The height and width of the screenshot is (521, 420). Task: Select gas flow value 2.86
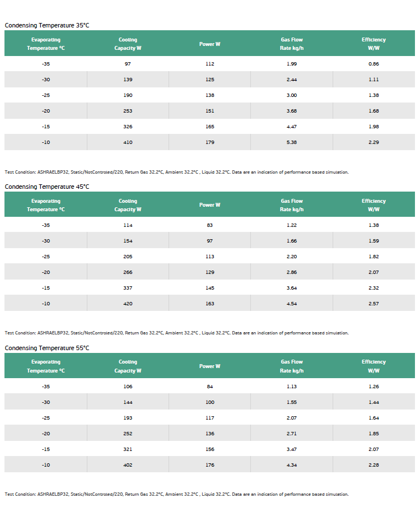tap(292, 272)
